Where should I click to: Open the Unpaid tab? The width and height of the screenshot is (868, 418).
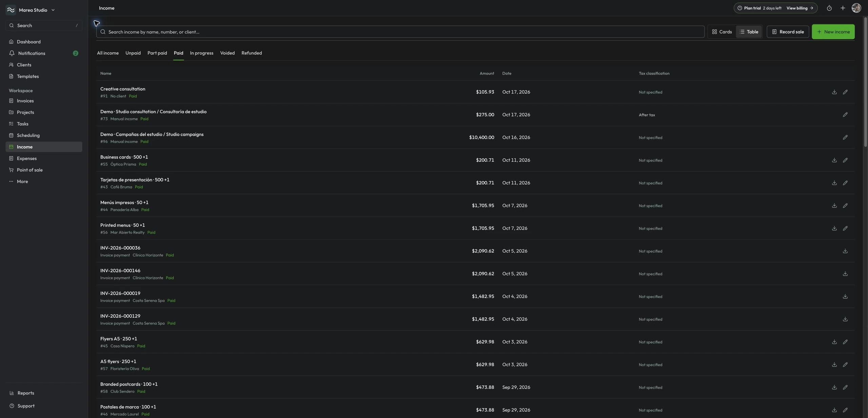(x=133, y=53)
